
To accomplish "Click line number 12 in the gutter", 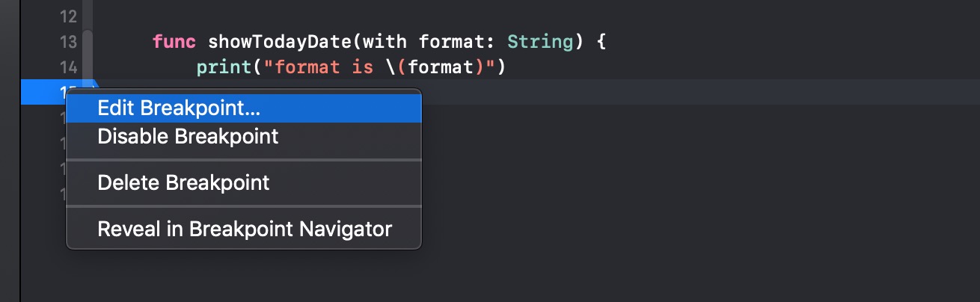I will (x=68, y=16).
